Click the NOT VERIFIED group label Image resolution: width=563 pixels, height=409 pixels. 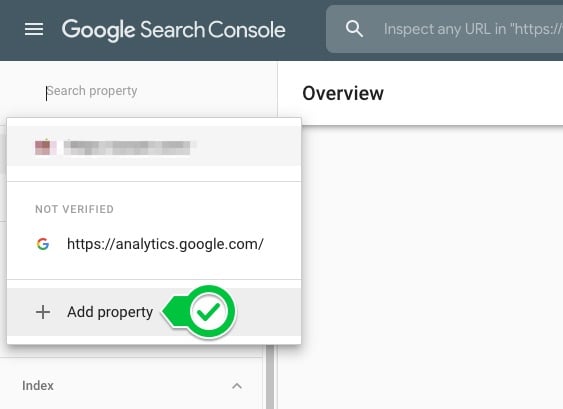[74, 209]
